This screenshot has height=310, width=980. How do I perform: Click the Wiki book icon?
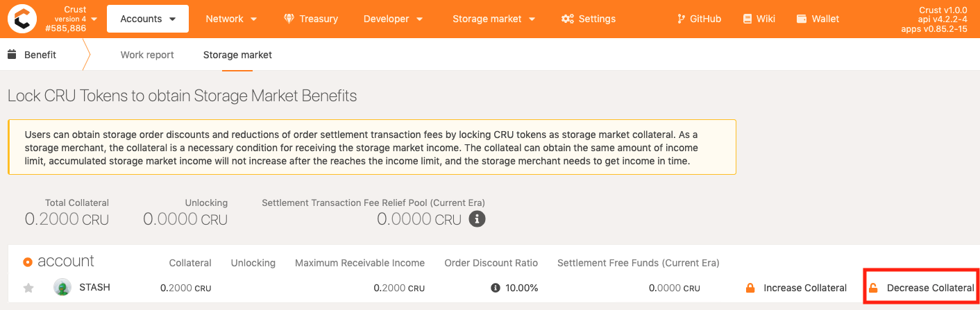coord(747,19)
